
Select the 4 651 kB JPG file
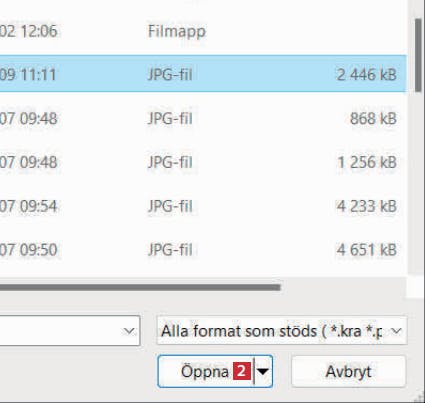point(203,250)
